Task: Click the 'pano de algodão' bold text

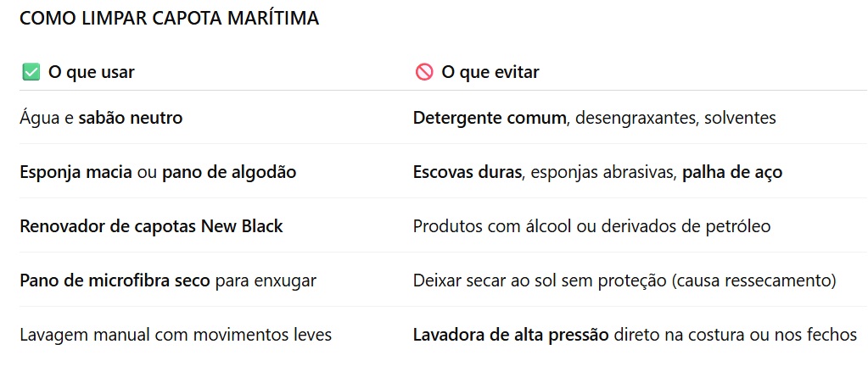Action: pos(229,173)
